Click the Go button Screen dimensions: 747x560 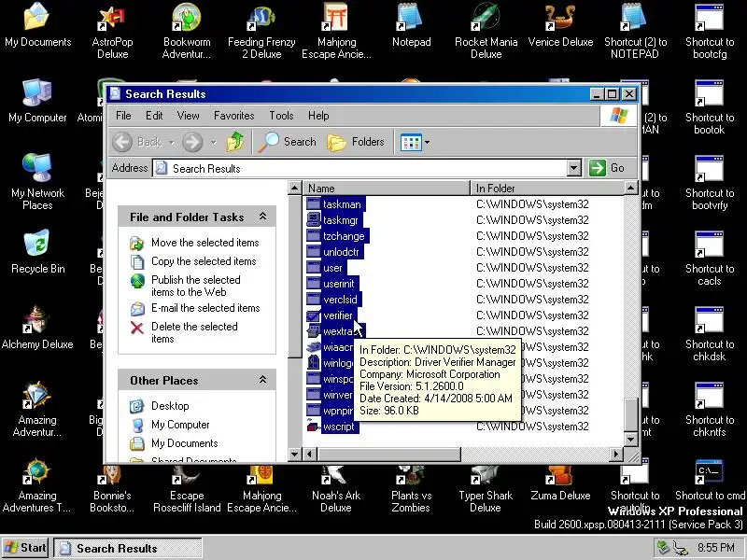click(x=607, y=168)
